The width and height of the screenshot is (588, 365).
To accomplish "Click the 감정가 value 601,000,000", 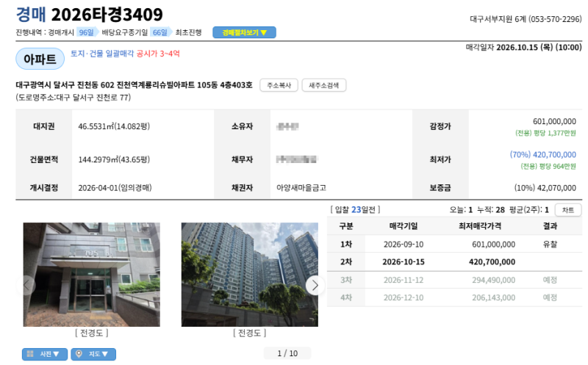I will point(554,121).
